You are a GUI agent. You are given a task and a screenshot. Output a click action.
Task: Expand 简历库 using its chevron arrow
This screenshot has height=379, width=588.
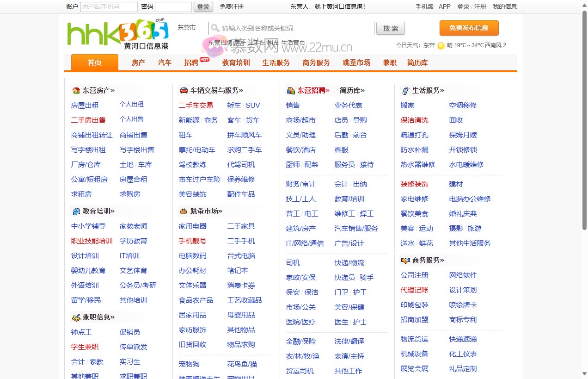pyautogui.click(x=362, y=90)
